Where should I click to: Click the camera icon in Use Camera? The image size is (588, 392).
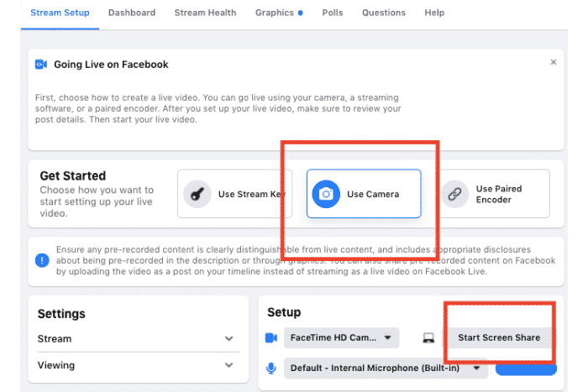[x=326, y=194]
